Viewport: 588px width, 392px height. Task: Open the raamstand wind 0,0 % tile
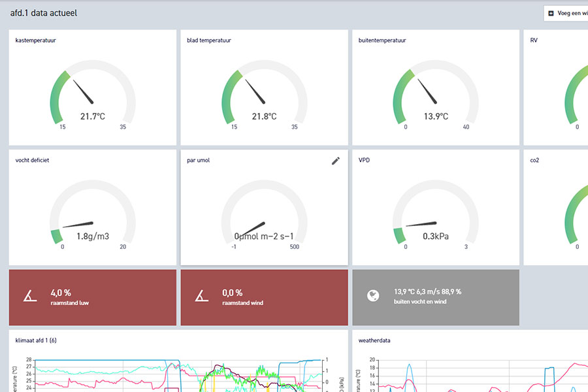click(264, 297)
